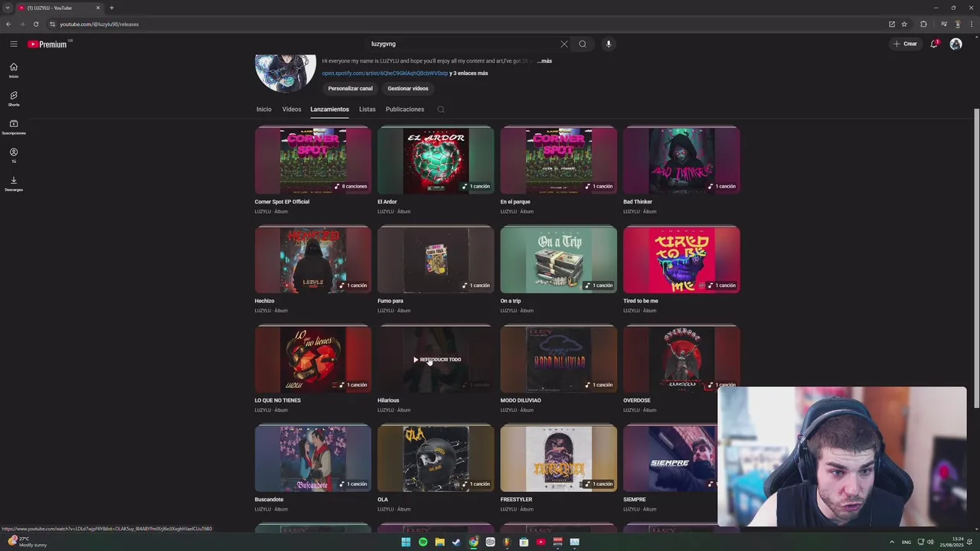Open the LO QUE NO TIENES thumbnail

[313, 359]
